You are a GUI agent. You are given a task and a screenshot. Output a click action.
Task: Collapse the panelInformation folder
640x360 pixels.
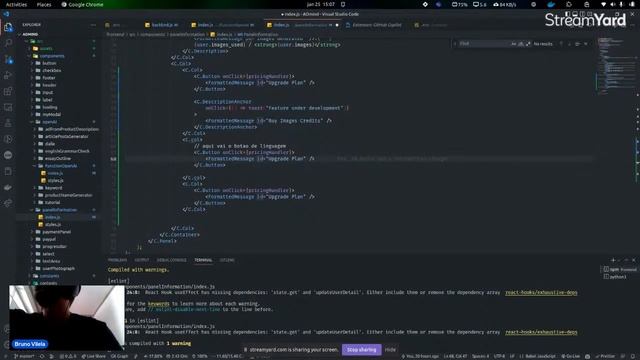(x=59, y=210)
